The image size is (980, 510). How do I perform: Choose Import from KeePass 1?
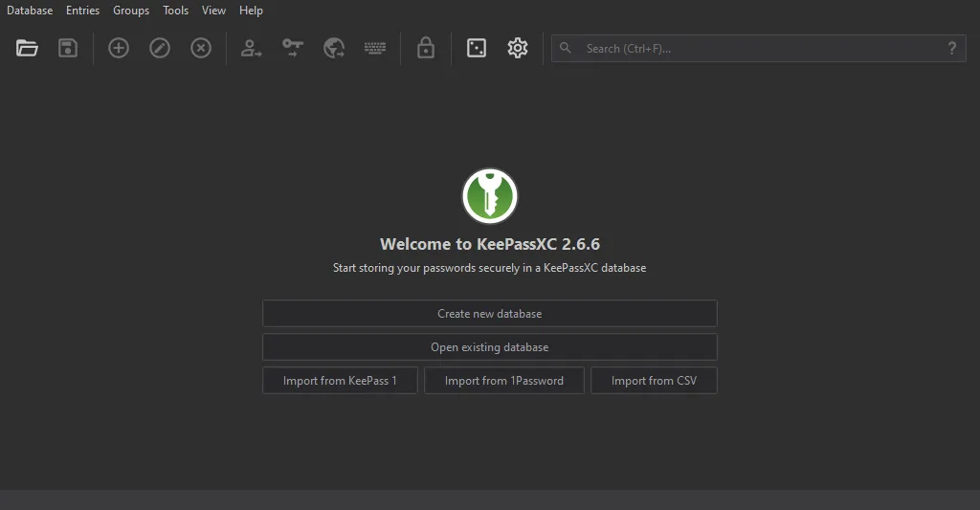pos(340,381)
